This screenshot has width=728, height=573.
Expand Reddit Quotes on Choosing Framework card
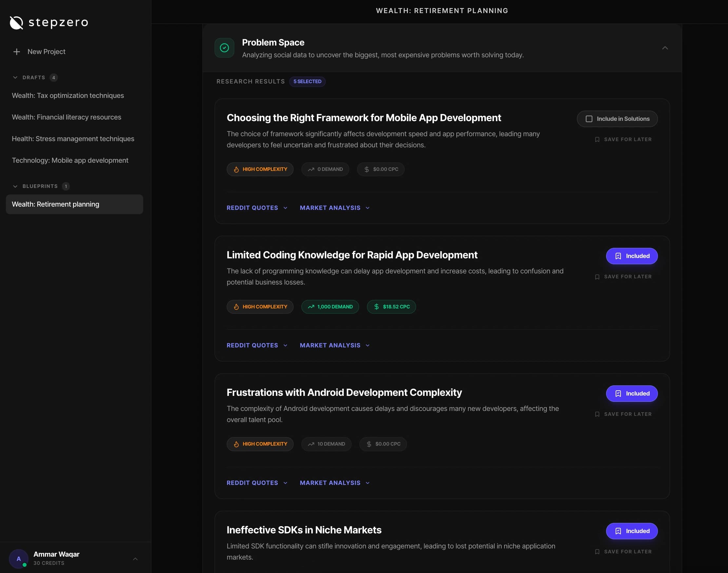click(x=257, y=208)
